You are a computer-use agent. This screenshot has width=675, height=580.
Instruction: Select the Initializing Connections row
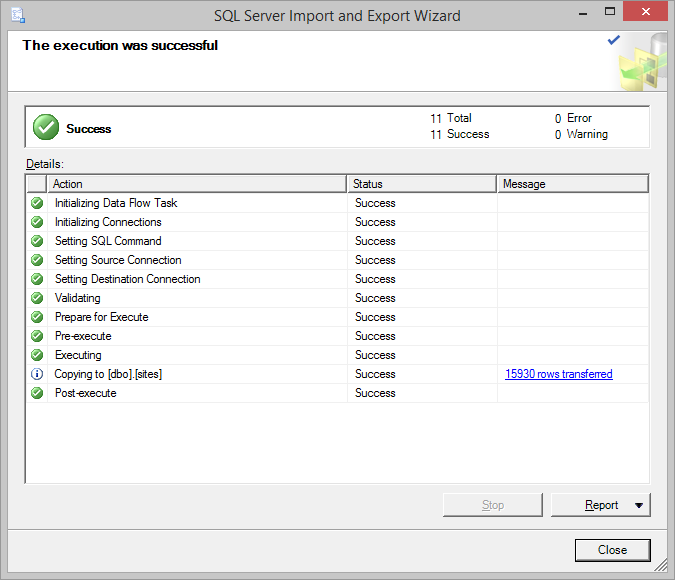pos(338,222)
